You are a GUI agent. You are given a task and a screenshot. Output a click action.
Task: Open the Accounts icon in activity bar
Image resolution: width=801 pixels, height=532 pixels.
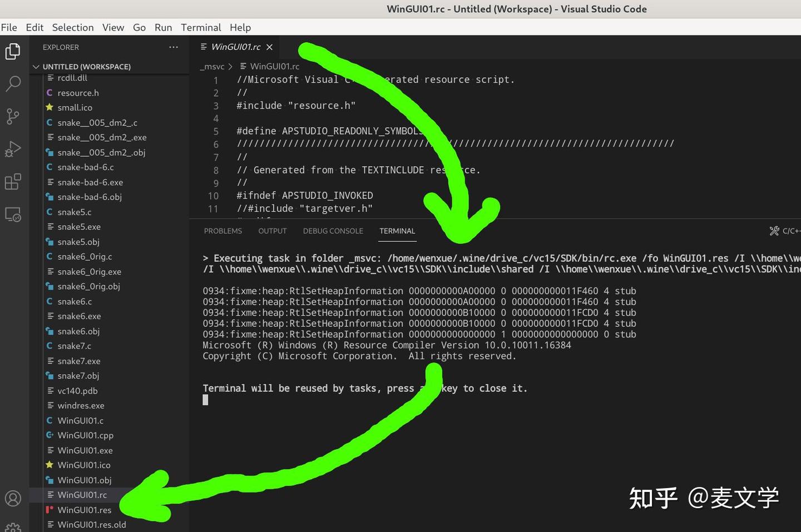pyautogui.click(x=13, y=498)
